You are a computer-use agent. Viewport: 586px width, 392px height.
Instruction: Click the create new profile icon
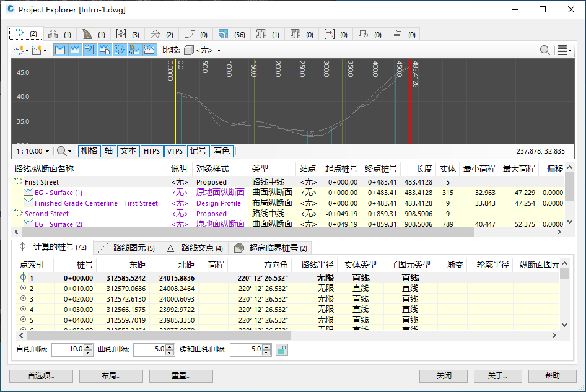(x=37, y=50)
